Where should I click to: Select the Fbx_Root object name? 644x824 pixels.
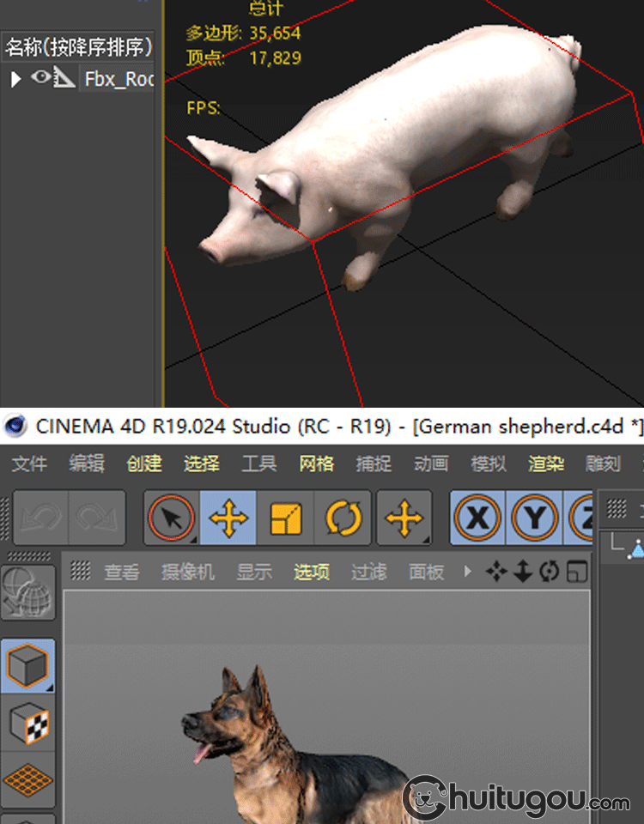coord(119,79)
